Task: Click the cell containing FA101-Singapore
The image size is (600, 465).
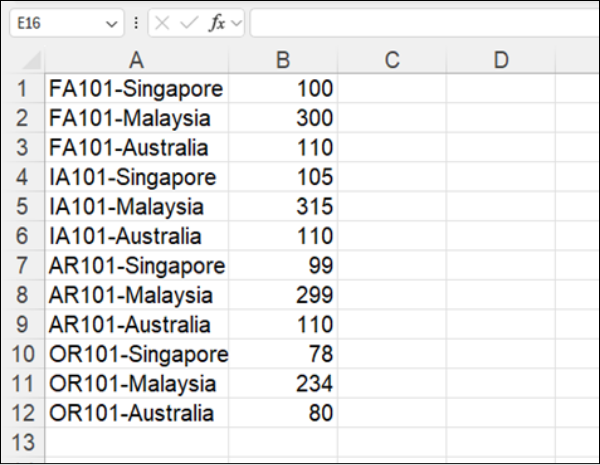Action: click(x=136, y=90)
